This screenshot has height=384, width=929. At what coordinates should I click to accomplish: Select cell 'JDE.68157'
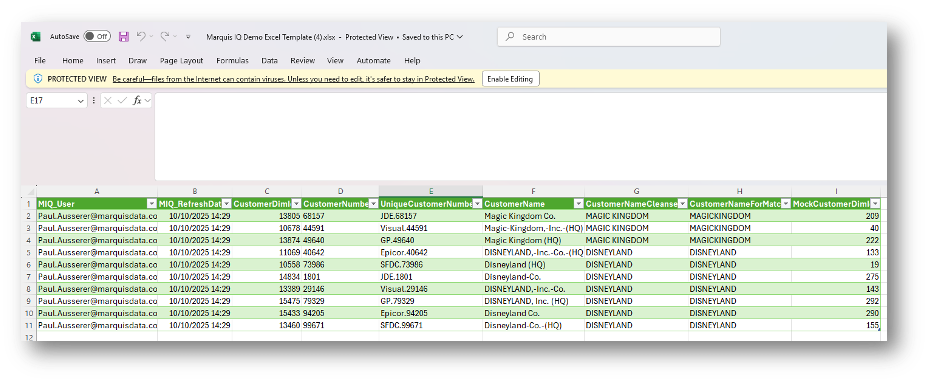(431, 216)
